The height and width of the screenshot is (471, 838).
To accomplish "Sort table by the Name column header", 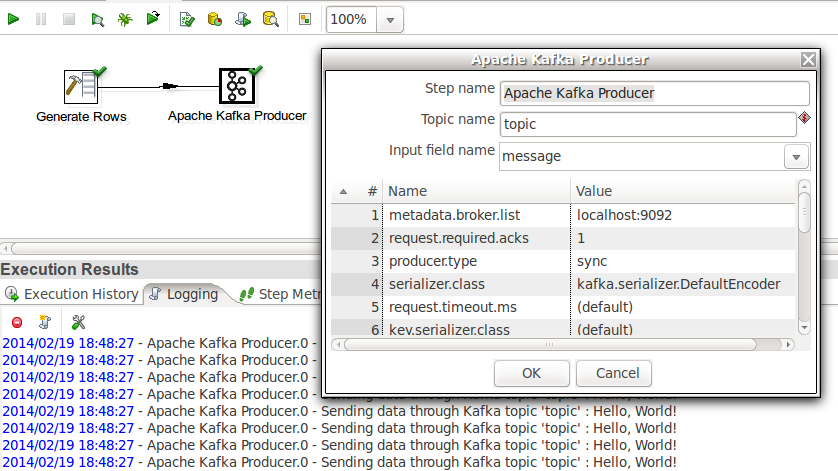I will (x=476, y=191).
